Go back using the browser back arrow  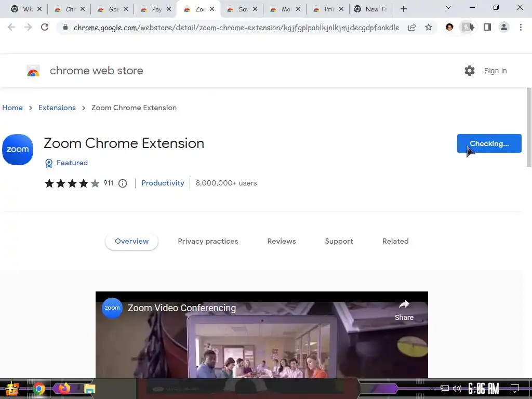pyautogui.click(x=11, y=27)
